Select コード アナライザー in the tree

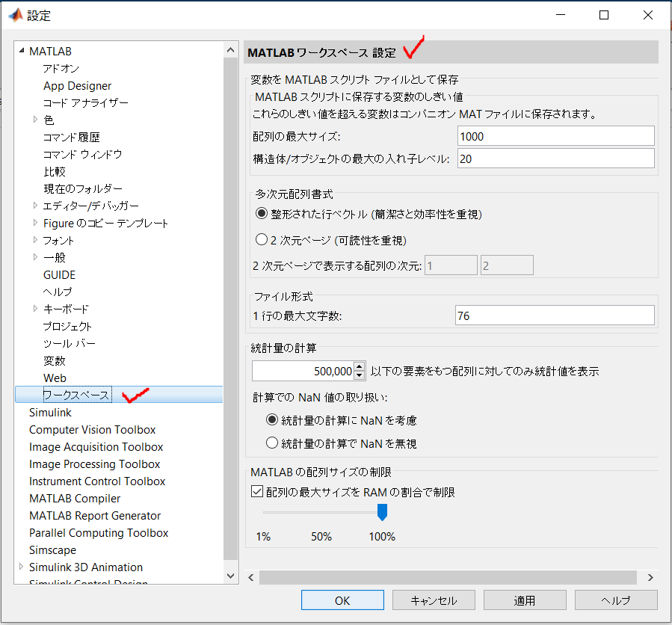tap(86, 103)
